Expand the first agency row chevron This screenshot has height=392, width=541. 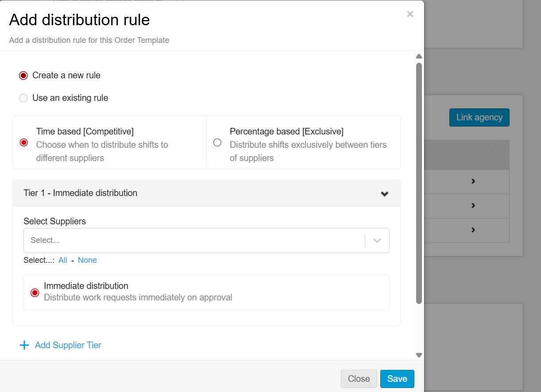pyautogui.click(x=473, y=181)
